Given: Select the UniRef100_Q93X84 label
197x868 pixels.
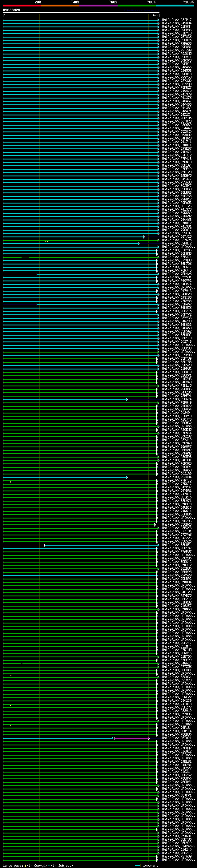Looking at the screenshot, I should click(176, 477).
